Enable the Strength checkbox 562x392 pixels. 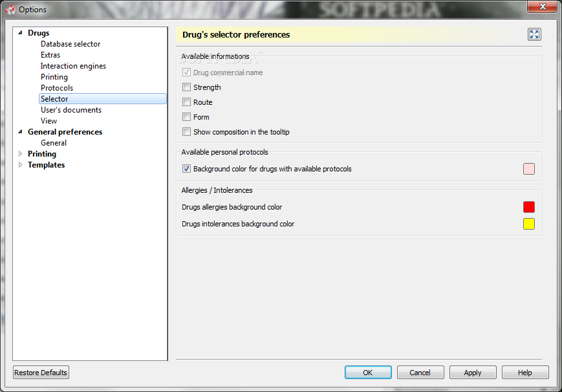pos(186,87)
